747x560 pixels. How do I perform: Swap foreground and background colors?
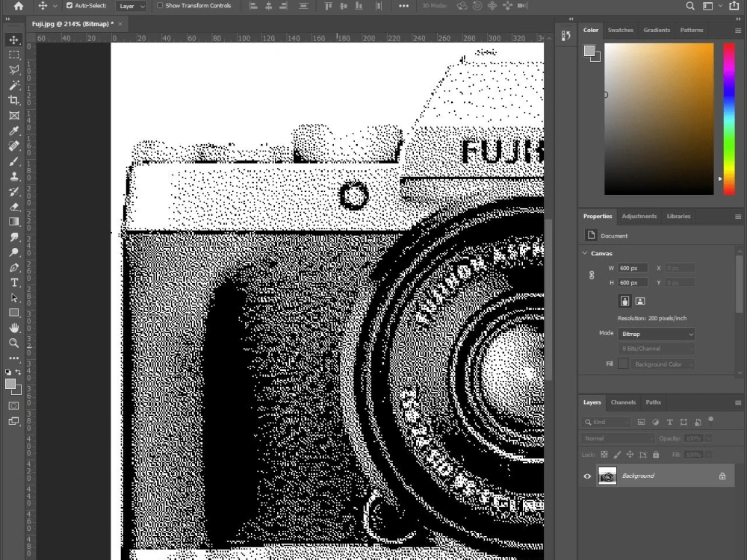point(18,372)
